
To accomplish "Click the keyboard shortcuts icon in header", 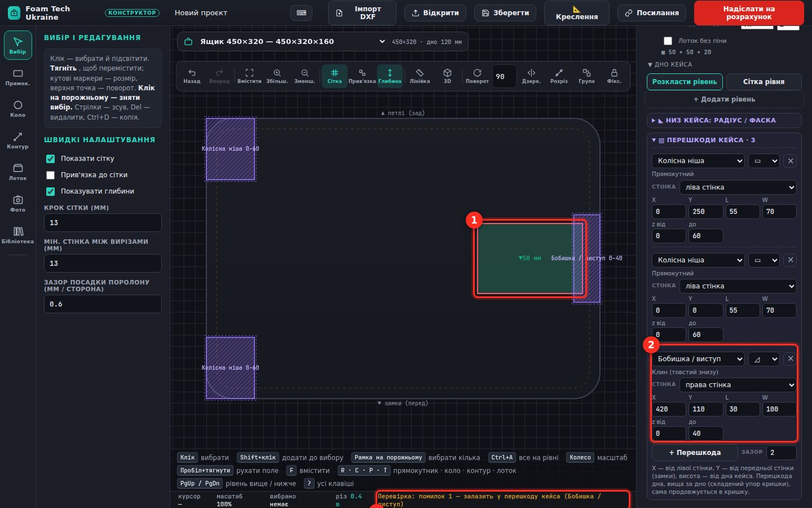I will pos(301,12).
